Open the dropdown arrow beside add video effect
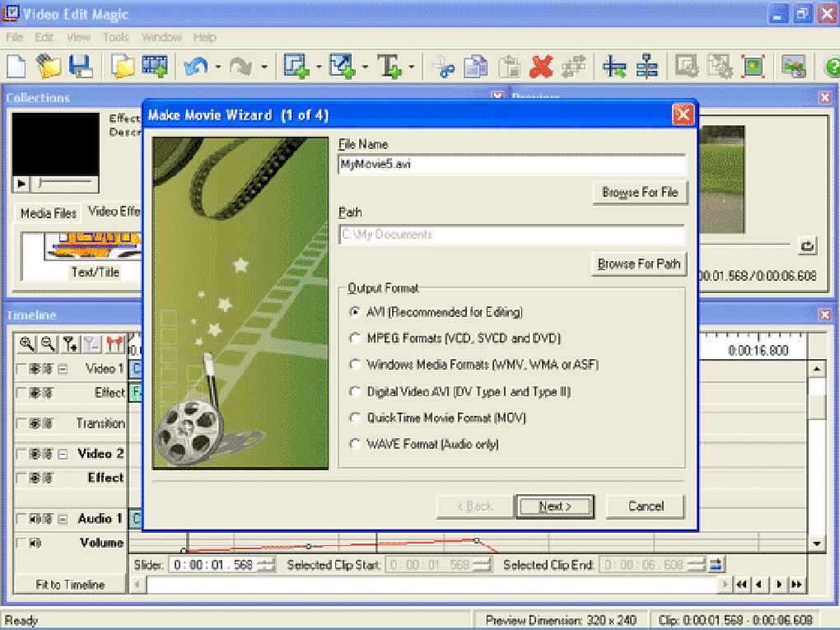Image resolution: width=840 pixels, height=630 pixels. click(x=318, y=67)
